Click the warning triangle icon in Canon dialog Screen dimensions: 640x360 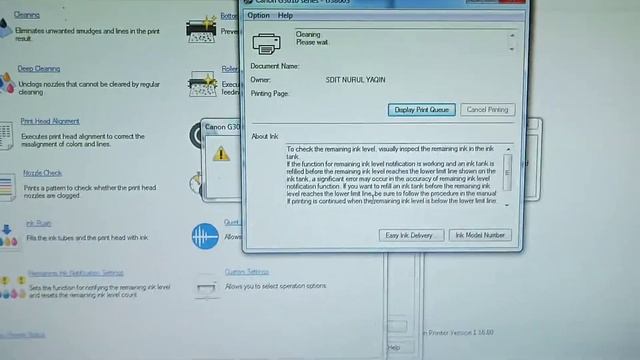221,154
